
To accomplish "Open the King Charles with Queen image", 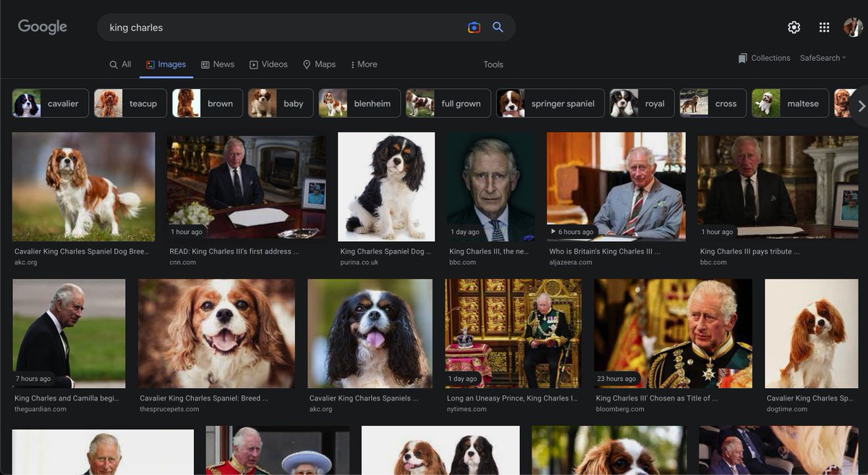I will click(278, 451).
